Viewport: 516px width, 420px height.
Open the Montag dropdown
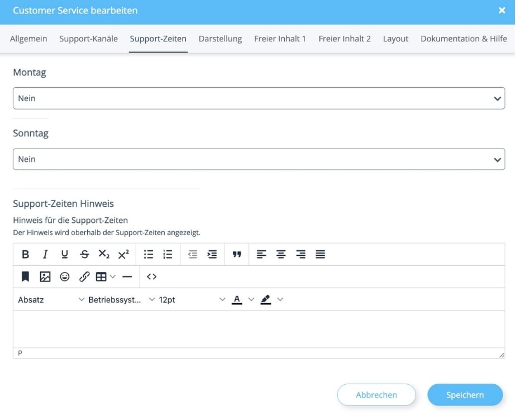coord(259,98)
